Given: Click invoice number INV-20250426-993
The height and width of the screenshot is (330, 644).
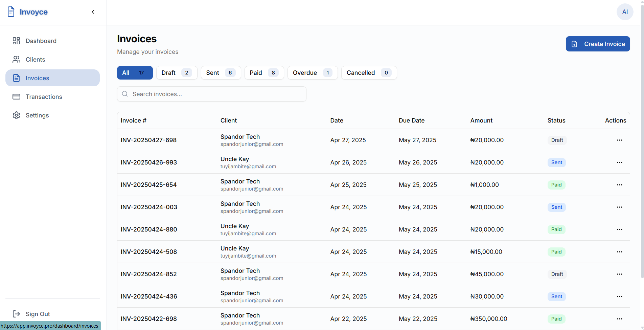Looking at the screenshot, I should 149,162.
